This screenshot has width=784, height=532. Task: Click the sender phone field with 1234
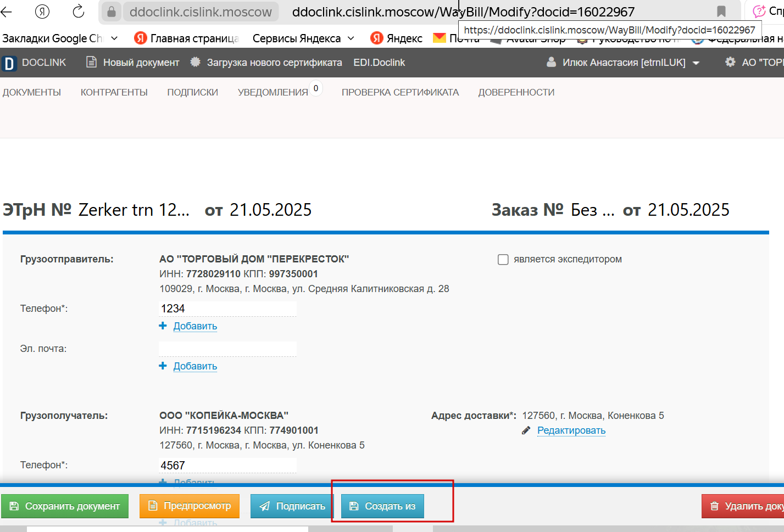pos(227,309)
